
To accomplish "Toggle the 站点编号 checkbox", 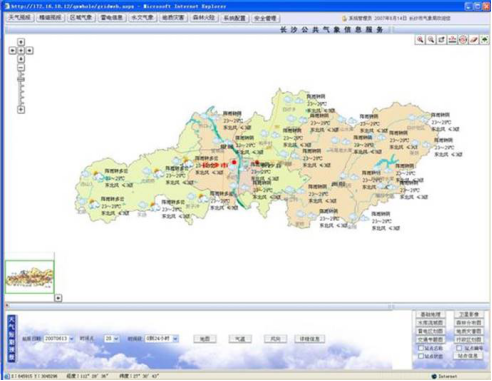I will click(459, 348).
